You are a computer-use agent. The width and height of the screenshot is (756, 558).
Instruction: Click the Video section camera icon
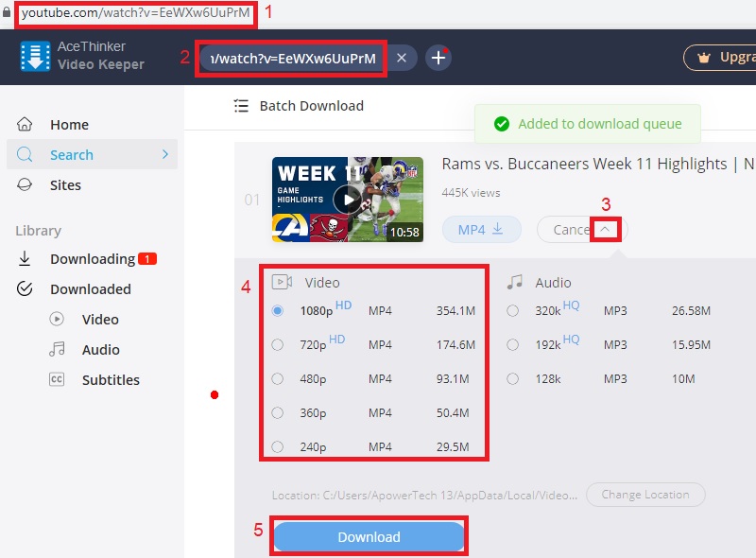point(282,282)
